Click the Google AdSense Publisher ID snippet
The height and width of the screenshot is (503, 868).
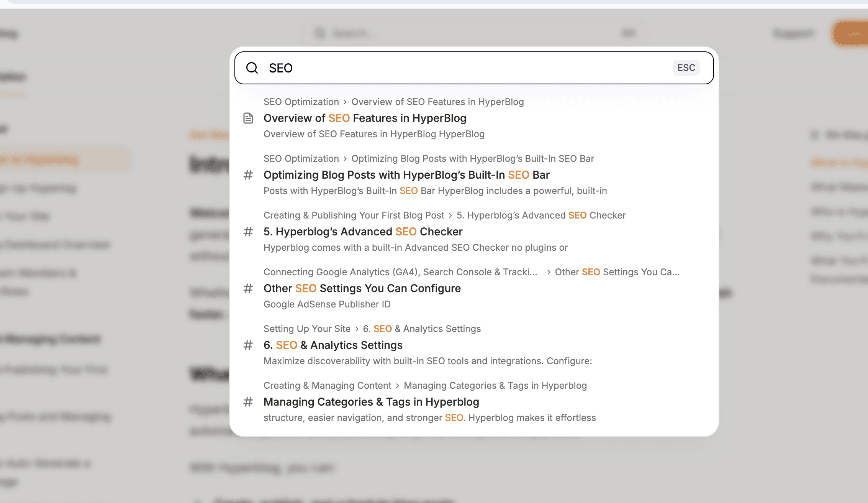[x=327, y=304]
